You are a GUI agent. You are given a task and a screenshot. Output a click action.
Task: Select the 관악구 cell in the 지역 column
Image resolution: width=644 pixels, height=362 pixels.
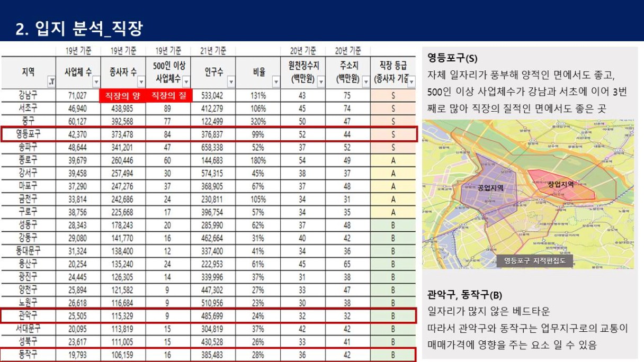pos(28,315)
